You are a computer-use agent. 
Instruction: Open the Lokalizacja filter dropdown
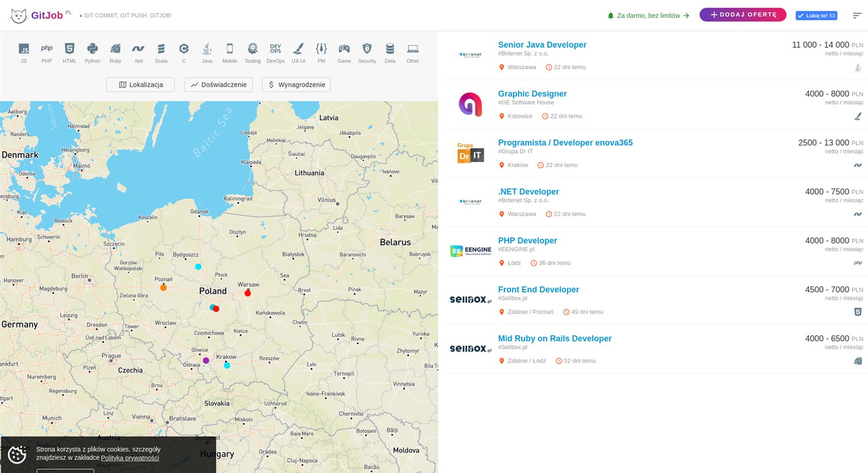pos(141,85)
